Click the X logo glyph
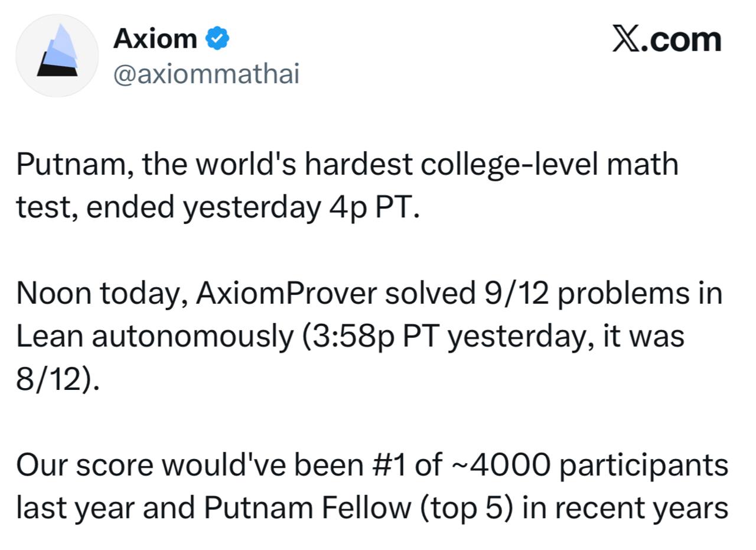The width and height of the screenshot is (756, 550). click(x=625, y=40)
